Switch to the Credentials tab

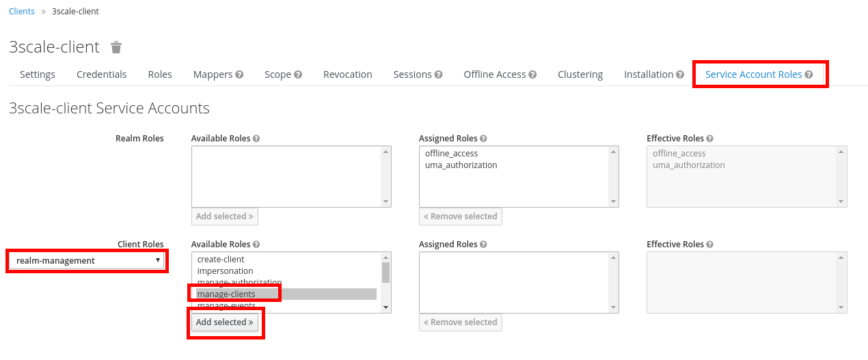click(101, 74)
